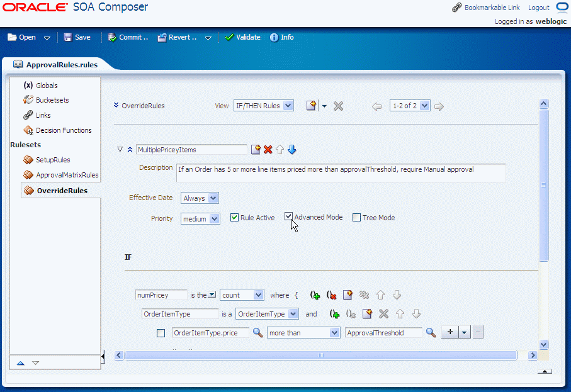The height and width of the screenshot is (392, 571).
Task: Open add rule dropdown arrow
Action: tap(324, 106)
